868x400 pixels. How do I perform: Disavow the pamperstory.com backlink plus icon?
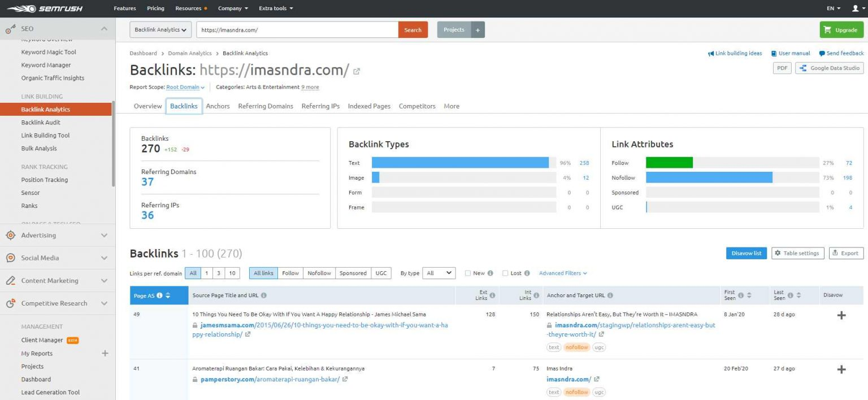point(841,369)
